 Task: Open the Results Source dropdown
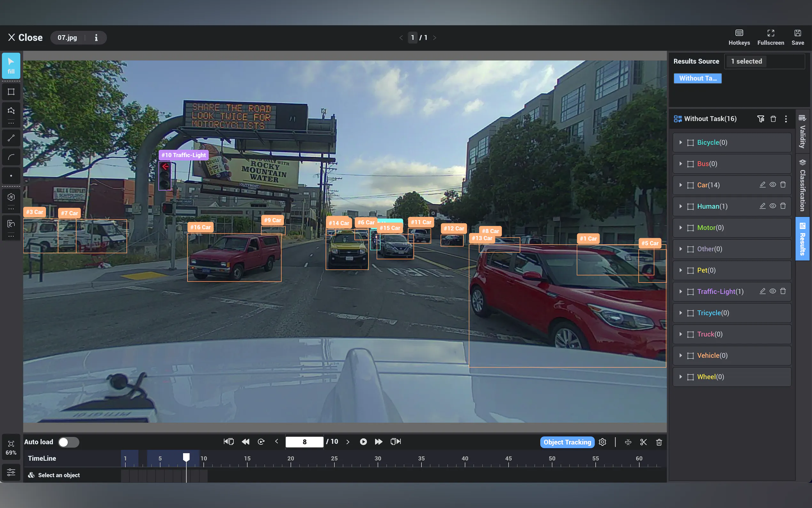pyautogui.click(x=764, y=61)
